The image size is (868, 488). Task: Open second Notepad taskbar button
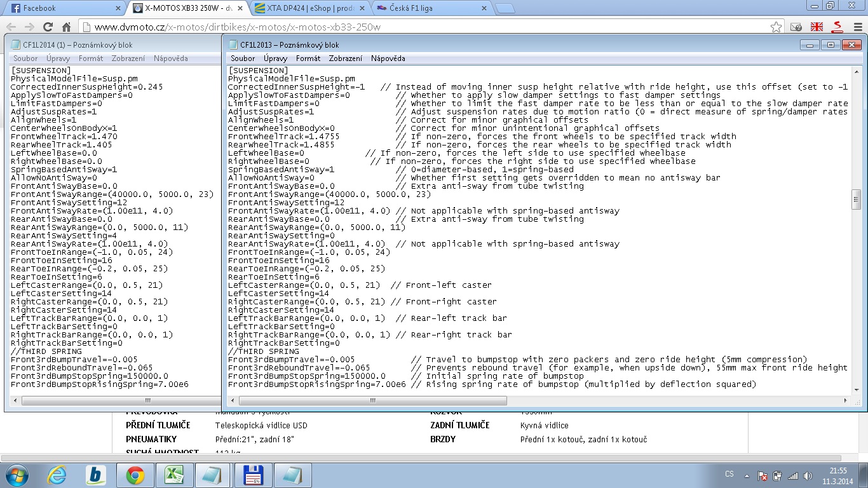pyautogui.click(x=293, y=475)
